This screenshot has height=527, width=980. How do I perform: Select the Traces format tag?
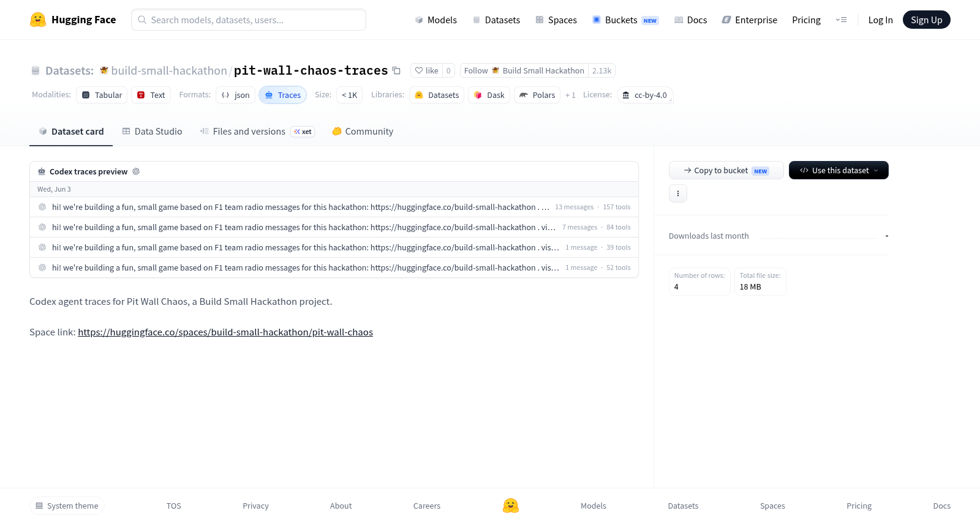(x=282, y=95)
